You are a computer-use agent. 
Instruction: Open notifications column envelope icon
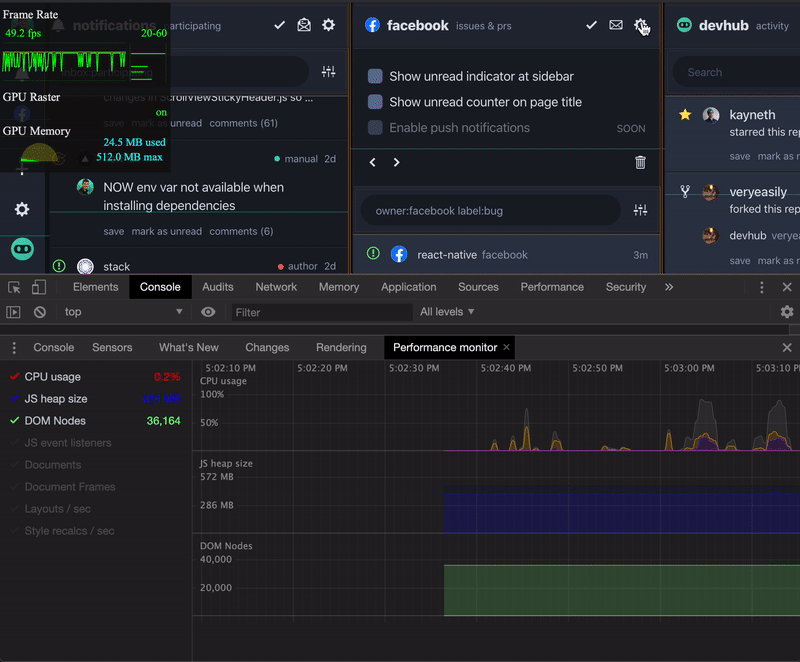point(304,25)
